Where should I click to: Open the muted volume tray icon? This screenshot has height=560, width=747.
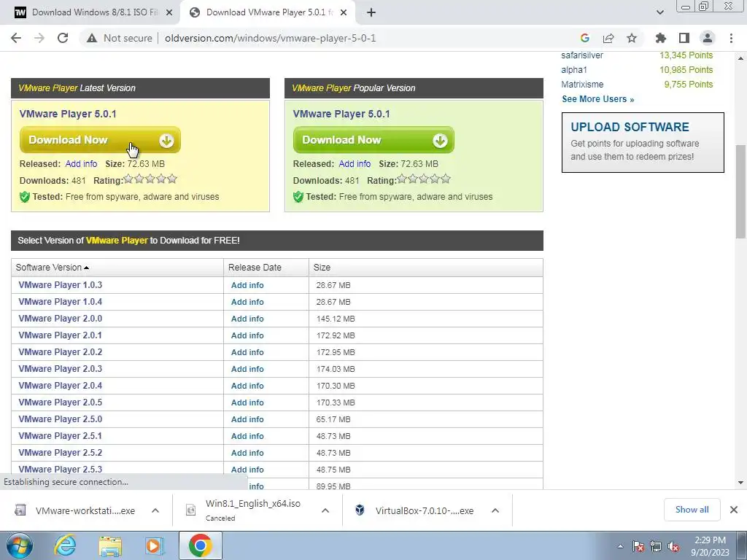click(673, 546)
